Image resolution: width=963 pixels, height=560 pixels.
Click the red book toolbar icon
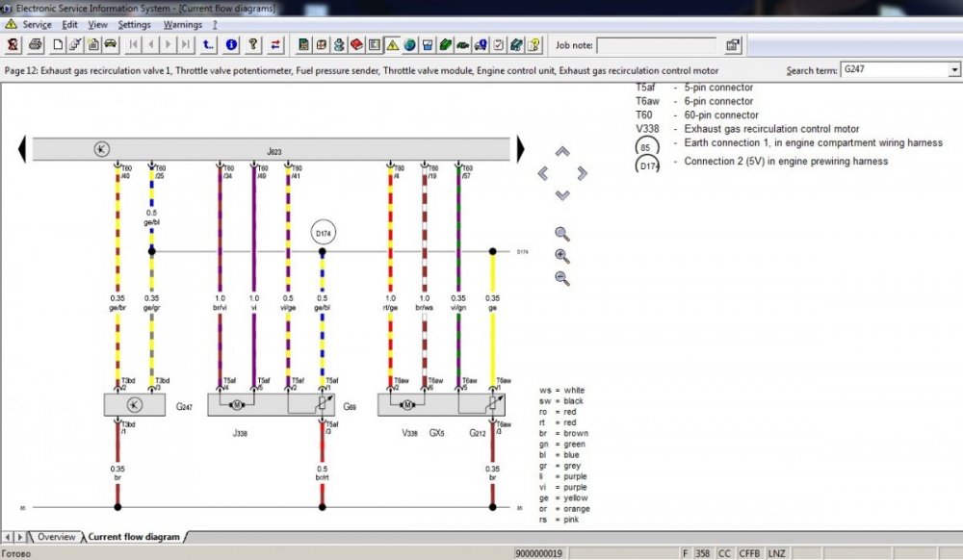[x=356, y=44]
